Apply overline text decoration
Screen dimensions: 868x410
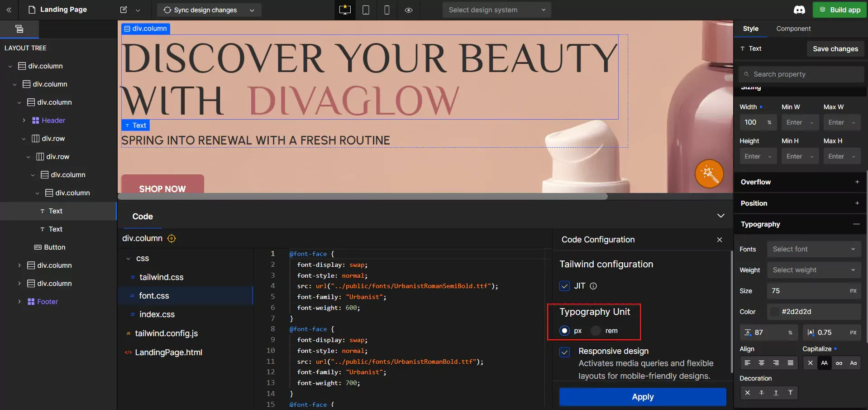click(791, 393)
